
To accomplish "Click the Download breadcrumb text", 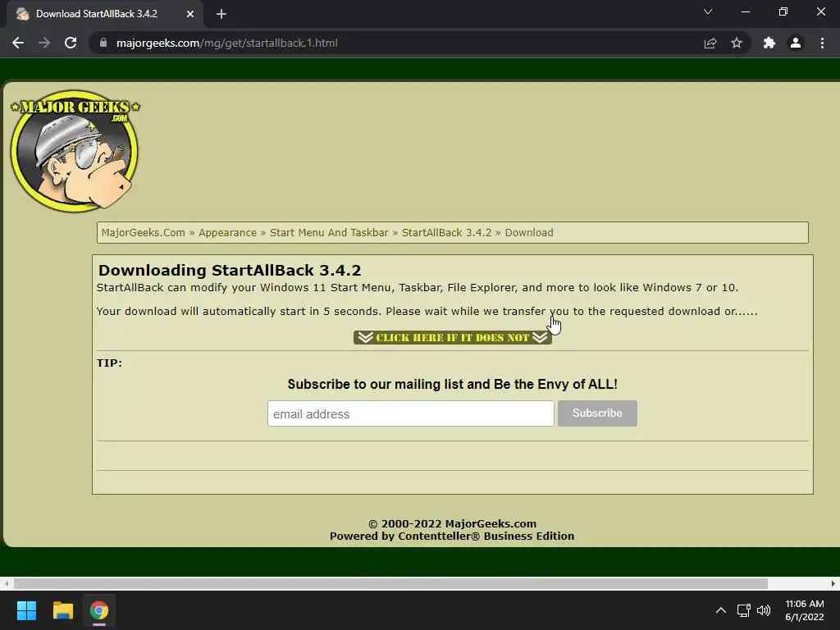I will [x=529, y=232].
